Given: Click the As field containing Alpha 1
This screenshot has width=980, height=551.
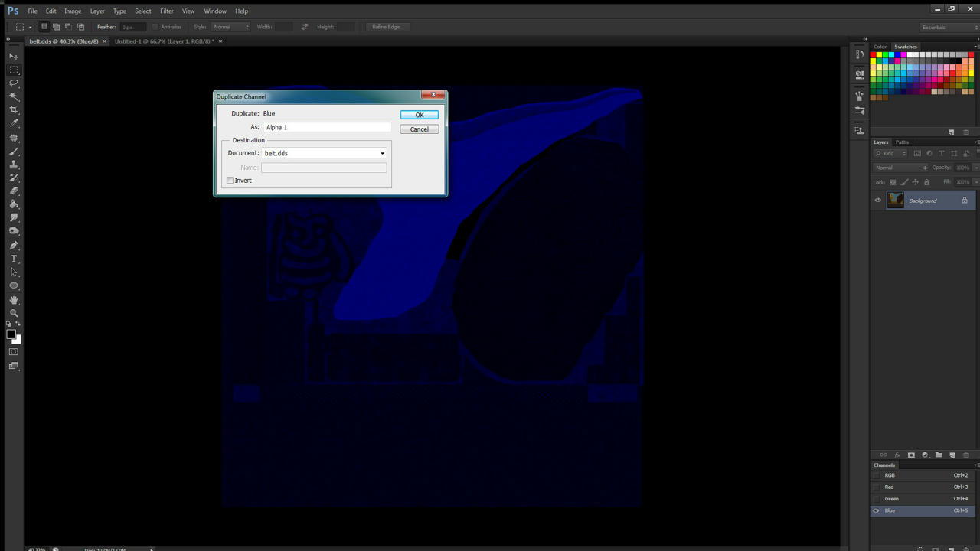Looking at the screenshot, I should coord(327,127).
